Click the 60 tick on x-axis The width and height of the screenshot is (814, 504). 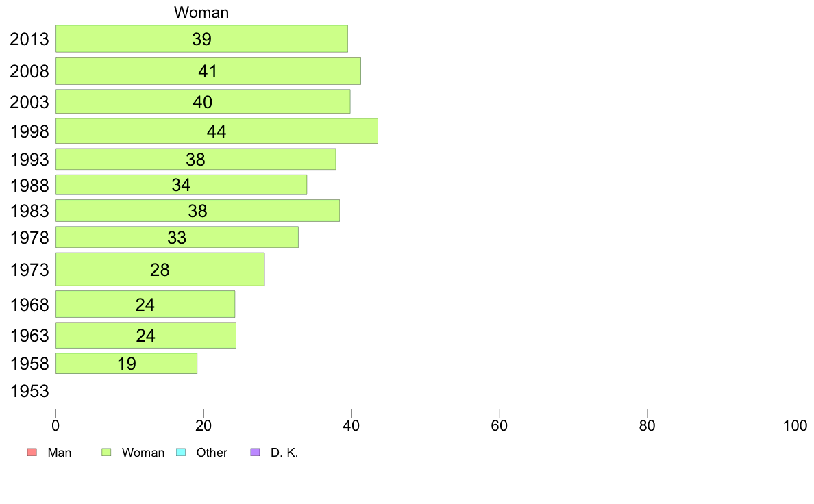tap(500, 425)
